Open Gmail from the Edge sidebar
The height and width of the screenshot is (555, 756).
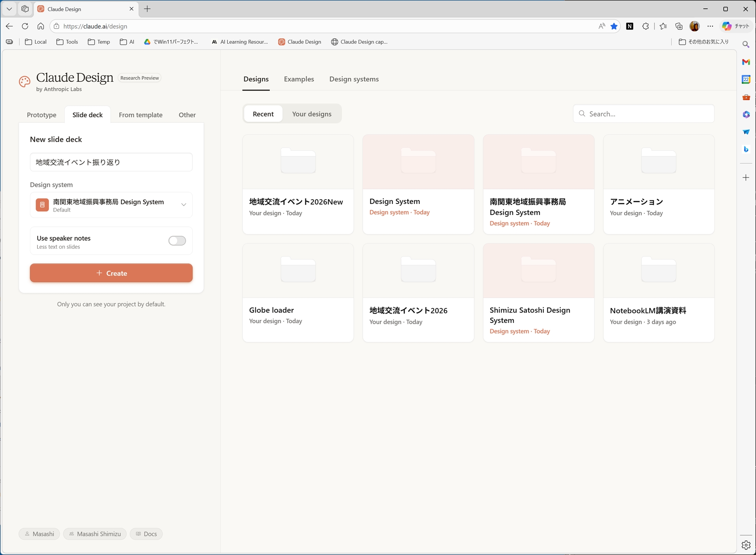click(746, 62)
